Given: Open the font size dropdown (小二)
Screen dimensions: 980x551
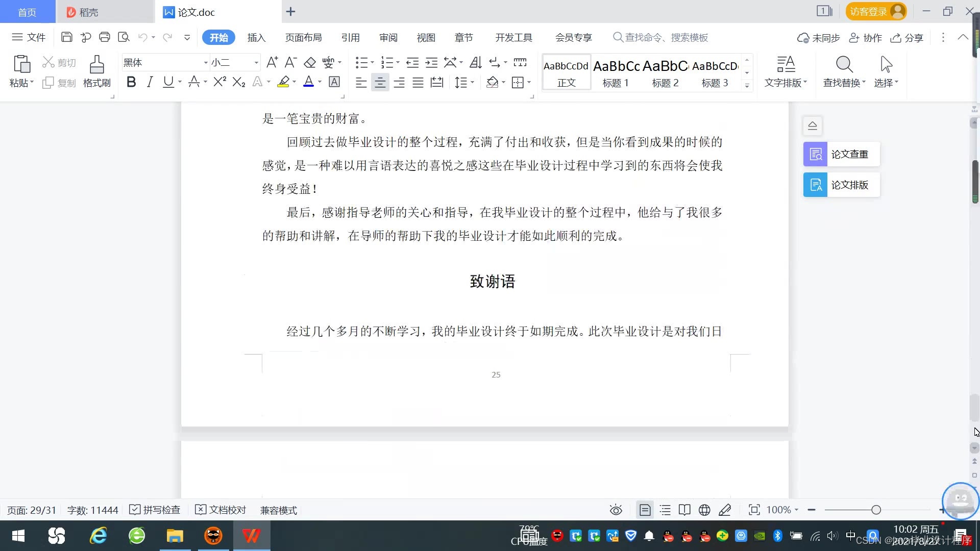Looking at the screenshot, I should (256, 63).
